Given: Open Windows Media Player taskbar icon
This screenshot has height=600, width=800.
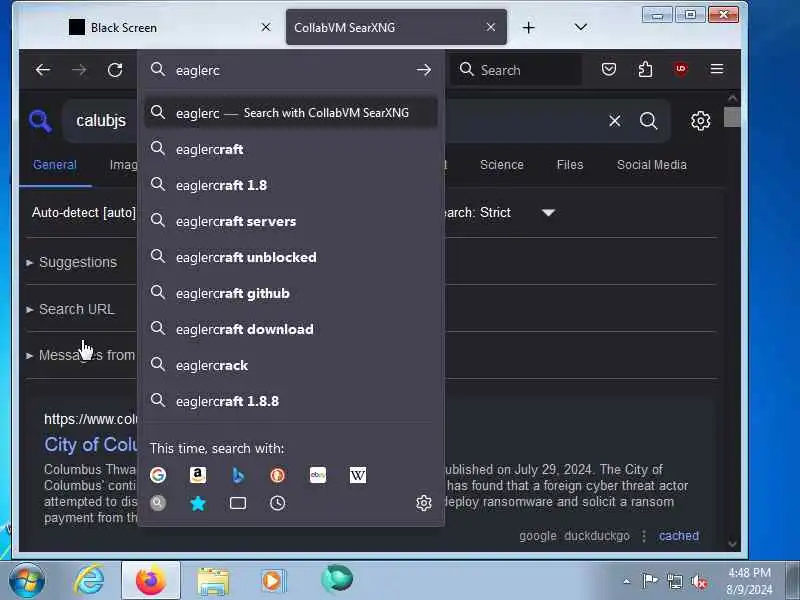Looking at the screenshot, I should pyautogui.click(x=274, y=581).
